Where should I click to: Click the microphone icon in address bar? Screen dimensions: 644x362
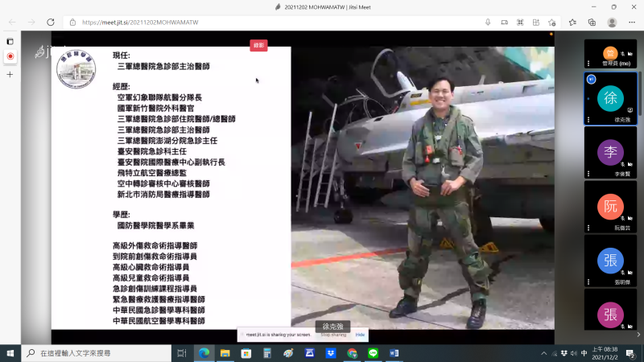(x=488, y=22)
